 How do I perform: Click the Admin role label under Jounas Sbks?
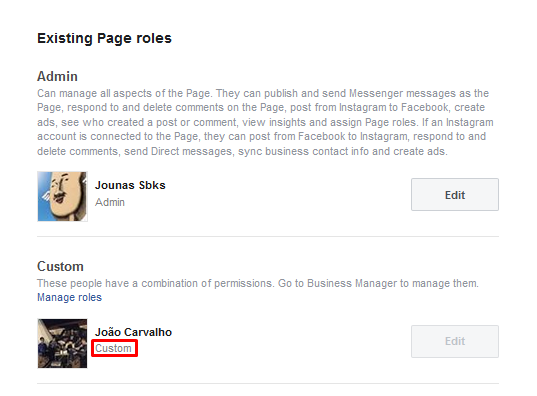110,202
